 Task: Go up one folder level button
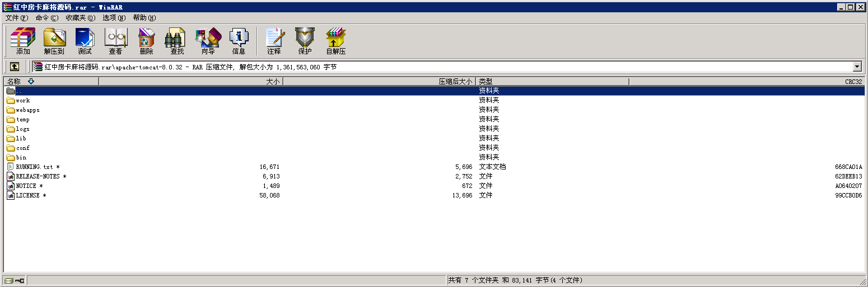15,67
